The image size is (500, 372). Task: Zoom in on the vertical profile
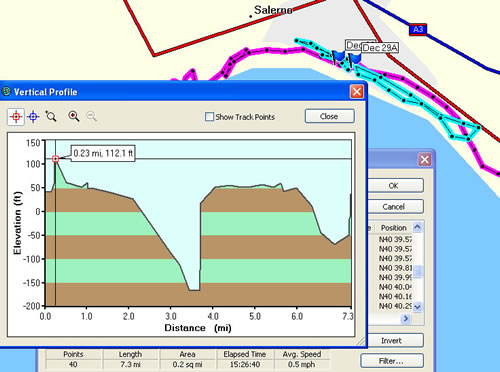73,116
